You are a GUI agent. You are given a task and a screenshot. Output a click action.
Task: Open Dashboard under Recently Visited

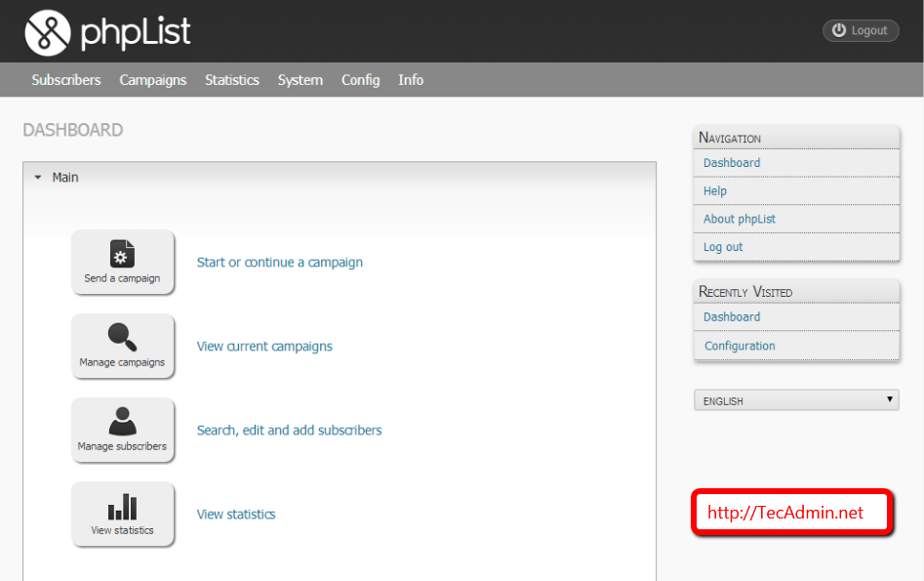797,316
